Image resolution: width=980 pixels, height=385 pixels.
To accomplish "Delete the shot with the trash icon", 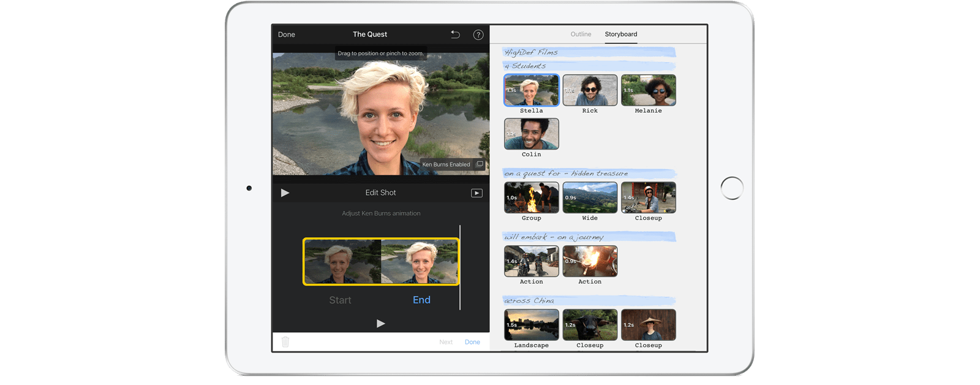I will [x=285, y=342].
